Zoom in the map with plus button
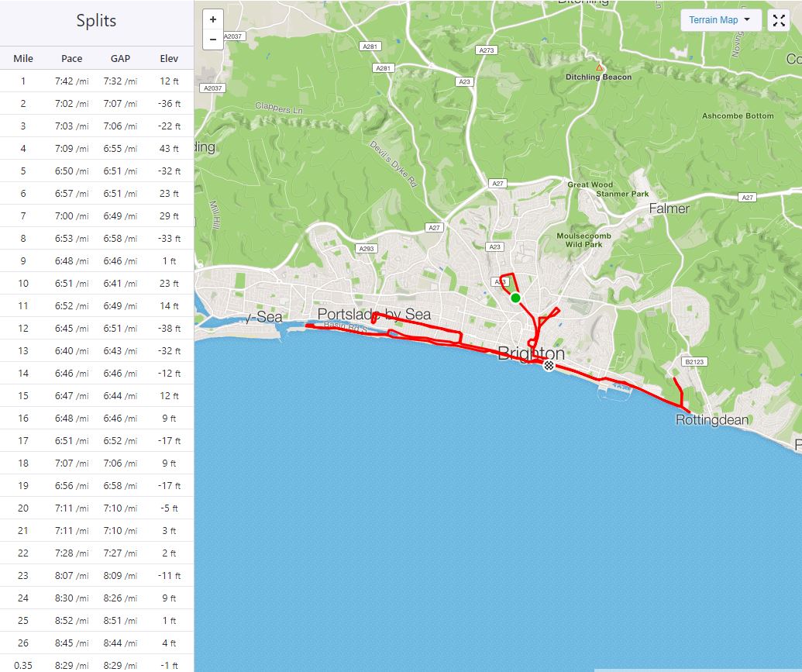Viewport: 802px width, 672px height. [x=213, y=19]
